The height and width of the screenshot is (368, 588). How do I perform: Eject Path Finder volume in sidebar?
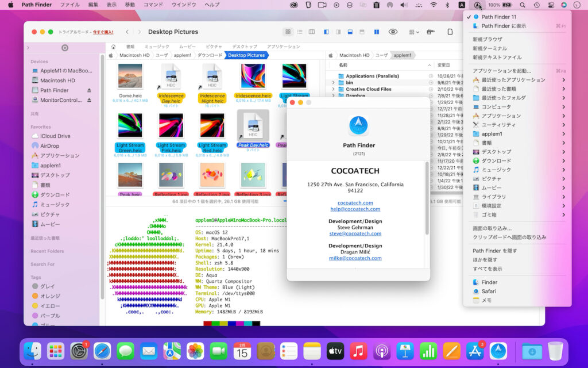89,90
